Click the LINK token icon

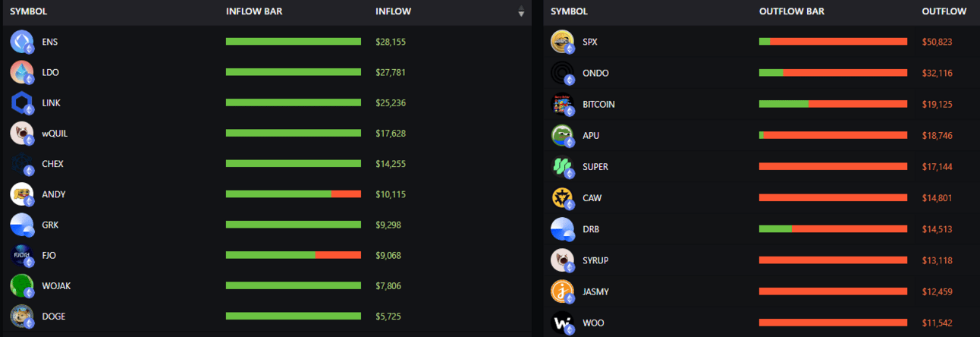click(x=21, y=102)
